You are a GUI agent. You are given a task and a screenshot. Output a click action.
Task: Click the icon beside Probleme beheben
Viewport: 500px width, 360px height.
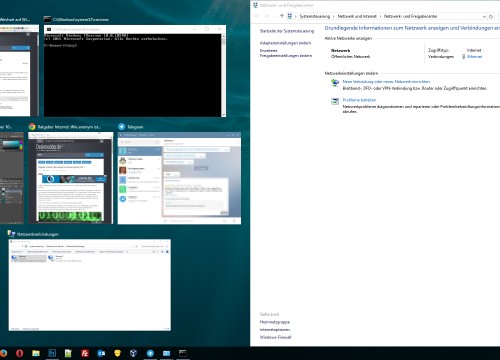click(335, 101)
